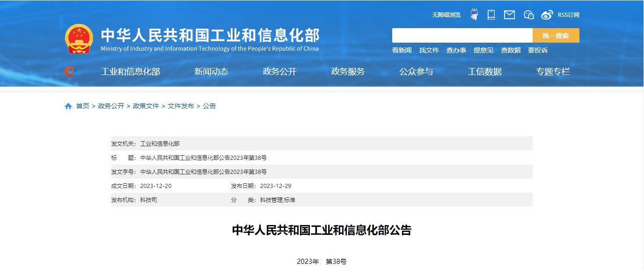
Task: Click the red swirl icon beside navigation
Action: tap(69, 71)
